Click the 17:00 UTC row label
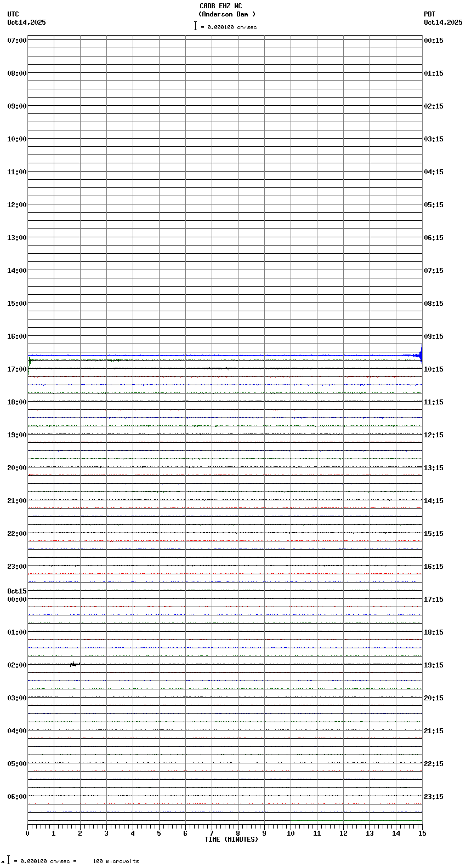The width and height of the screenshot is (466, 868). [17, 369]
